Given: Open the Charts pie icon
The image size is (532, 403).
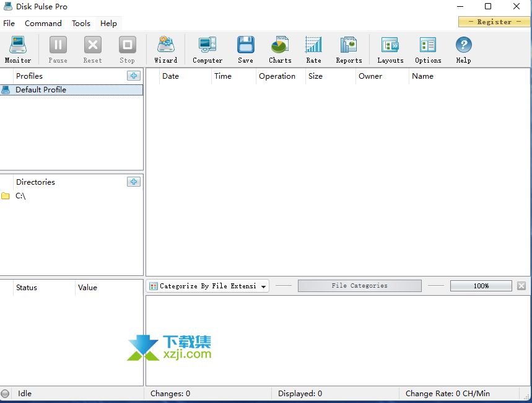Looking at the screenshot, I should tap(280, 49).
